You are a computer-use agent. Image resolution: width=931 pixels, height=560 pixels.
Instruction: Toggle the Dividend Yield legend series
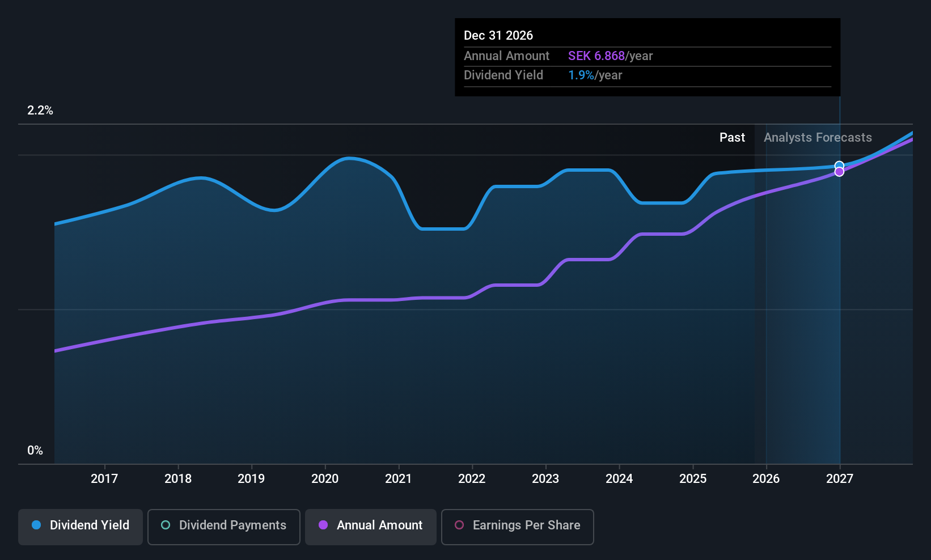coord(81,525)
